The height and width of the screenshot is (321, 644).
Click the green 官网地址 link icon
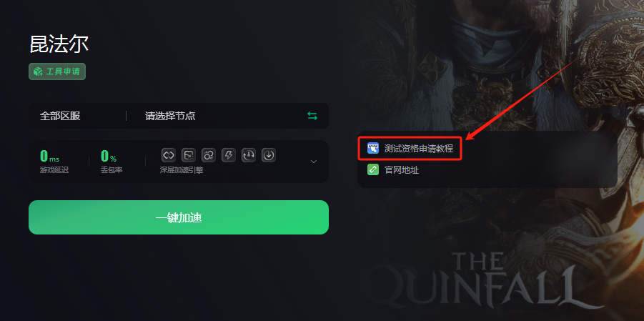pyautogui.click(x=373, y=169)
